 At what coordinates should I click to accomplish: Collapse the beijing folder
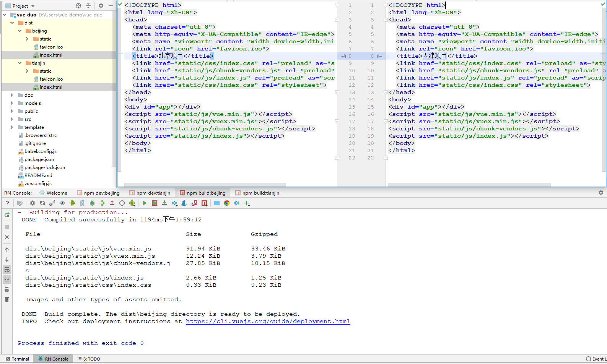tap(20, 31)
